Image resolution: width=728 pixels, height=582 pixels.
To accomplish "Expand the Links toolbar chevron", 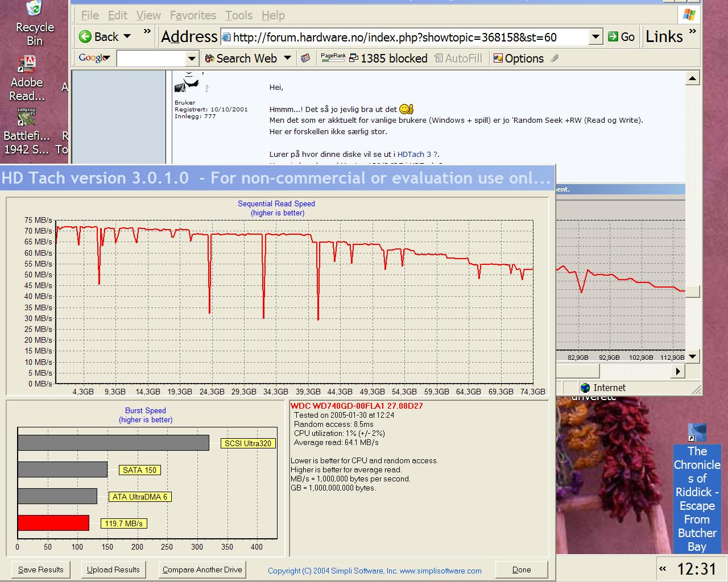I will (692, 31).
